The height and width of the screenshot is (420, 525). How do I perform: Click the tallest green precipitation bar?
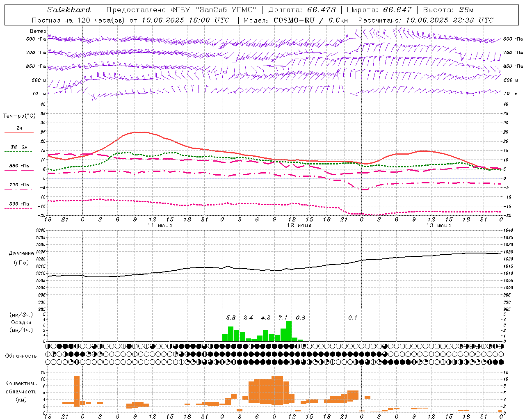[x=289, y=331]
